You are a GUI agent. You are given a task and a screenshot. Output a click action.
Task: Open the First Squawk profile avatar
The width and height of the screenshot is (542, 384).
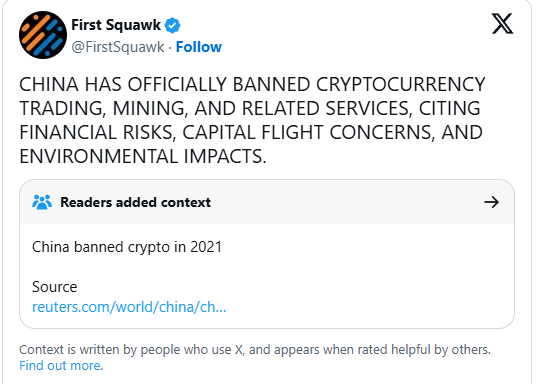[x=43, y=35]
